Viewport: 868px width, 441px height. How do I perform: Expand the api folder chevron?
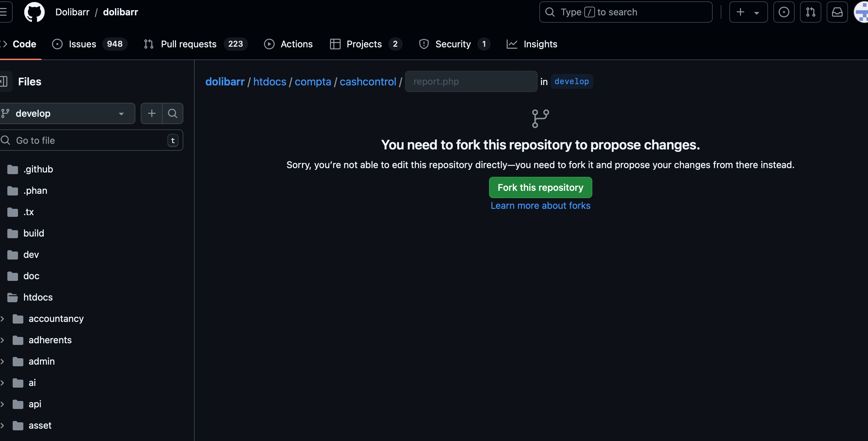click(x=2, y=404)
